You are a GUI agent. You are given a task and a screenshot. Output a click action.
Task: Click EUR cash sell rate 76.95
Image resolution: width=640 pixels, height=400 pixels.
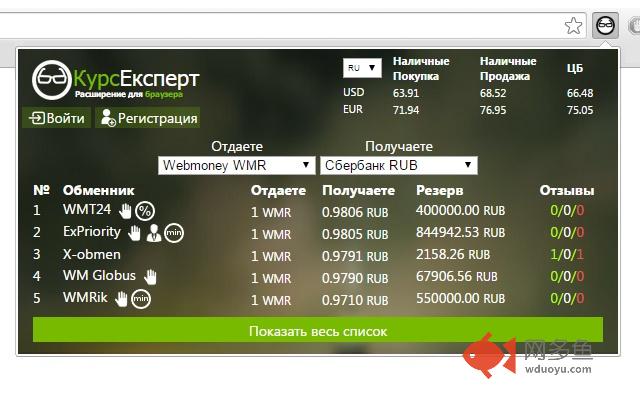point(493,110)
